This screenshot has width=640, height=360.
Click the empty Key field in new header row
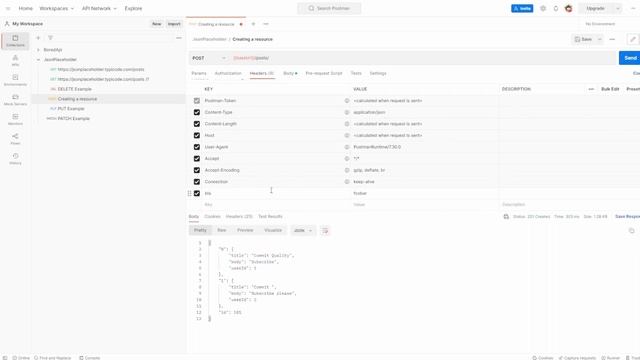276,204
